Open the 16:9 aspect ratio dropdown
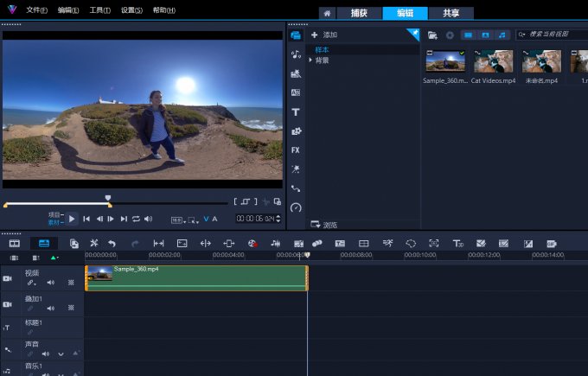This screenshot has width=588, height=376. pyautogui.click(x=177, y=220)
